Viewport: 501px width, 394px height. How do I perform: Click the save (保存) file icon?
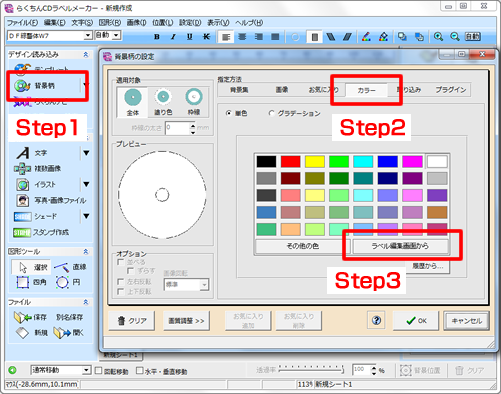pos(30,317)
